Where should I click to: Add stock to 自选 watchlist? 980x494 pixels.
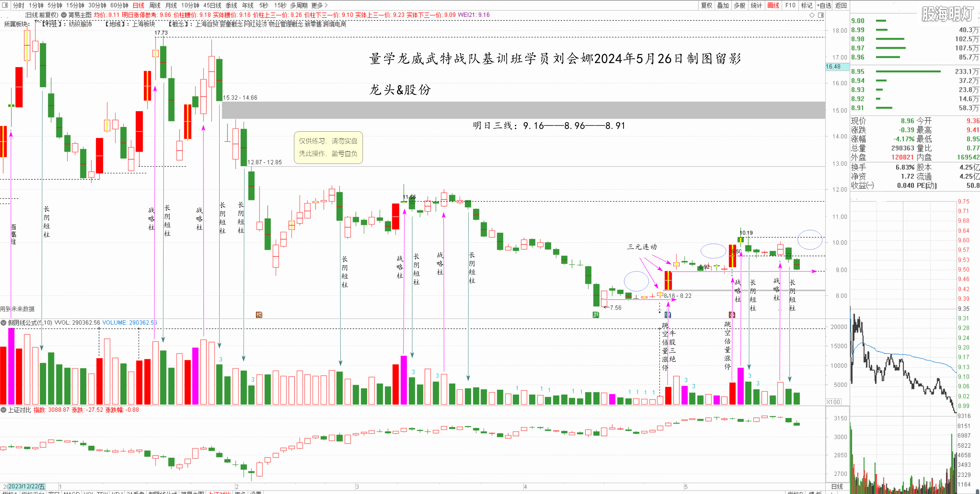(824, 5)
